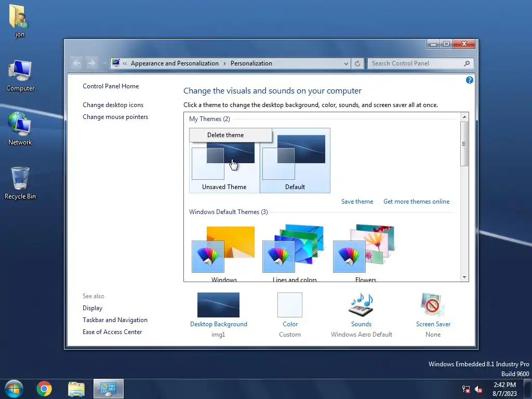Open Control Panel Home link

coord(111,86)
